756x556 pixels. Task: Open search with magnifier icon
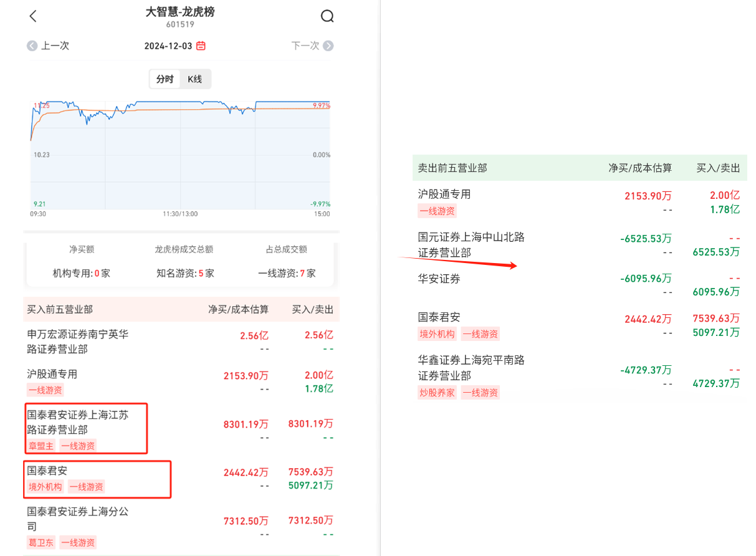point(327,17)
